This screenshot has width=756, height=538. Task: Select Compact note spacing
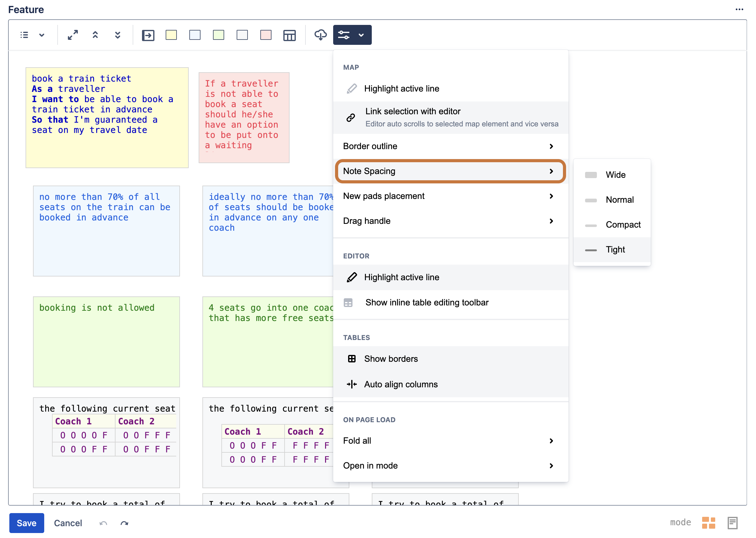[x=612, y=224]
